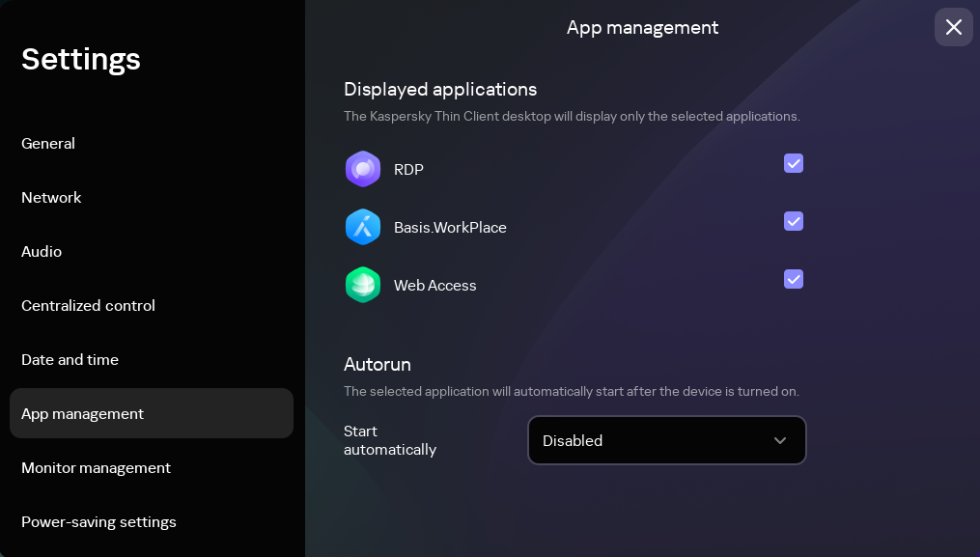Screen dimensions: 980x557
Task: Click the RDP application icon
Action: [x=363, y=169]
